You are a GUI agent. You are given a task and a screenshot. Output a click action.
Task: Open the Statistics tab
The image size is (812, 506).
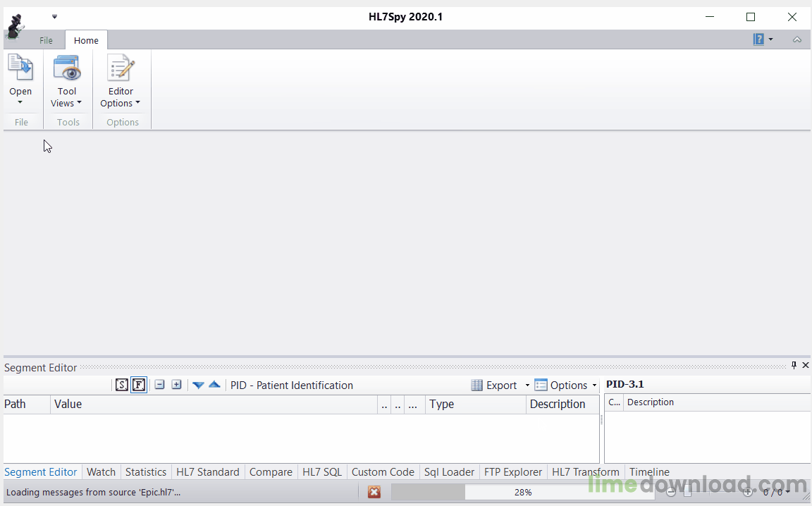[145, 471]
